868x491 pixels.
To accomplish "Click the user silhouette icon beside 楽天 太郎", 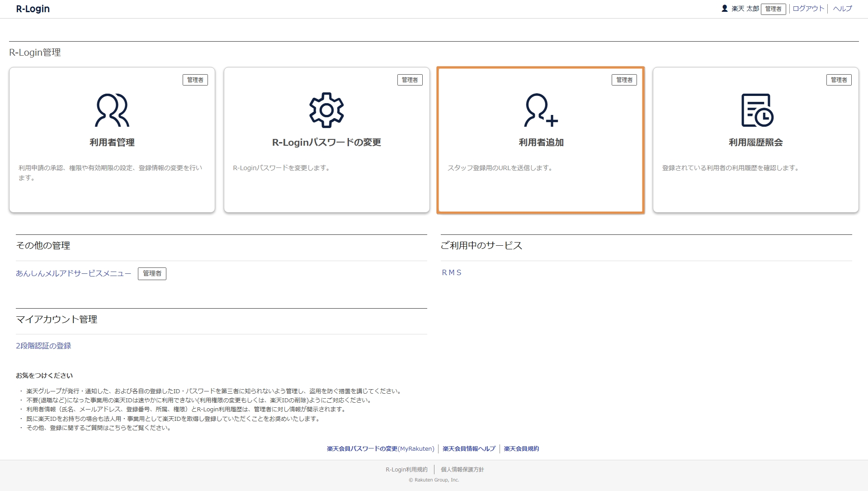I will [725, 9].
